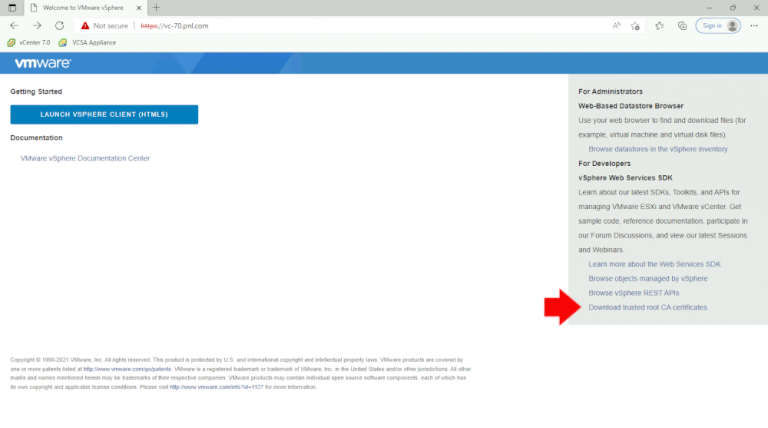Open the Read aloud icon
The height and width of the screenshot is (428, 768).
coord(616,25)
